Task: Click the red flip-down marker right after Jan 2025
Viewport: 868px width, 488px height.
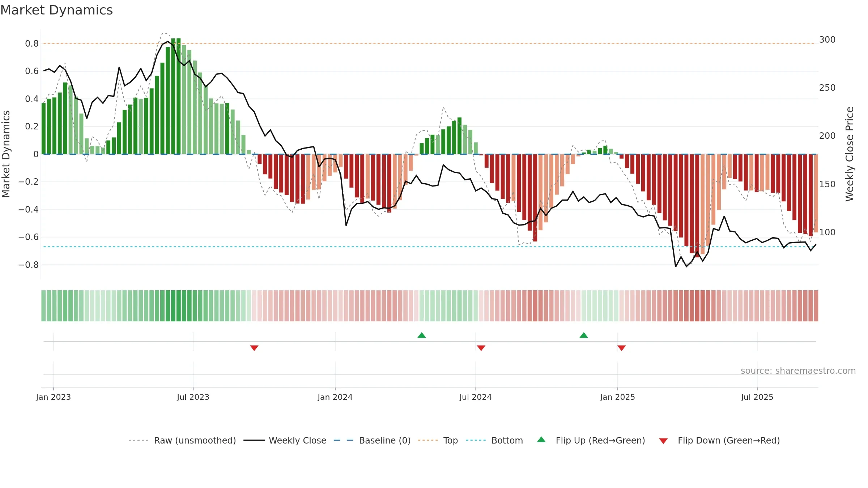Action: click(622, 348)
